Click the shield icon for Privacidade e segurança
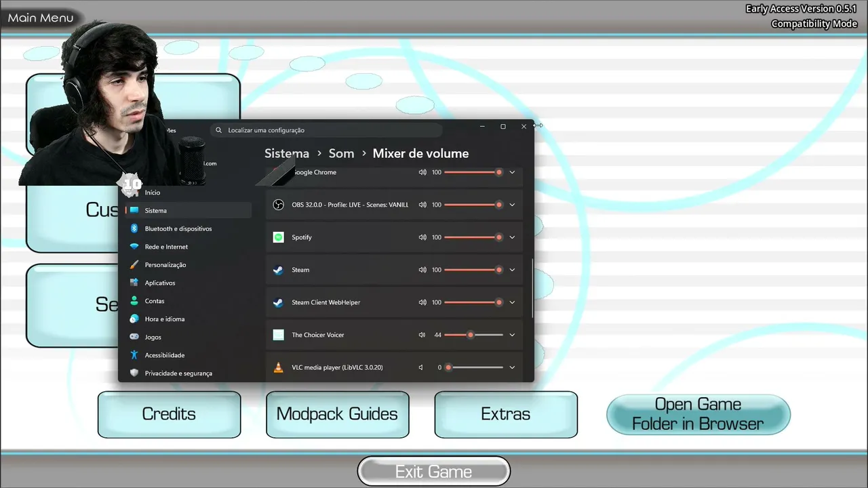868x488 pixels. [134, 373]
